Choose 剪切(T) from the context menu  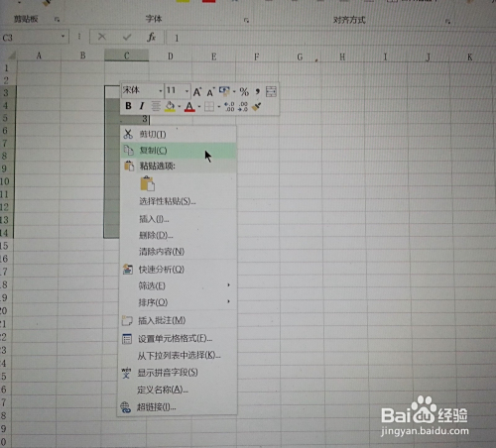coord(179,134)
